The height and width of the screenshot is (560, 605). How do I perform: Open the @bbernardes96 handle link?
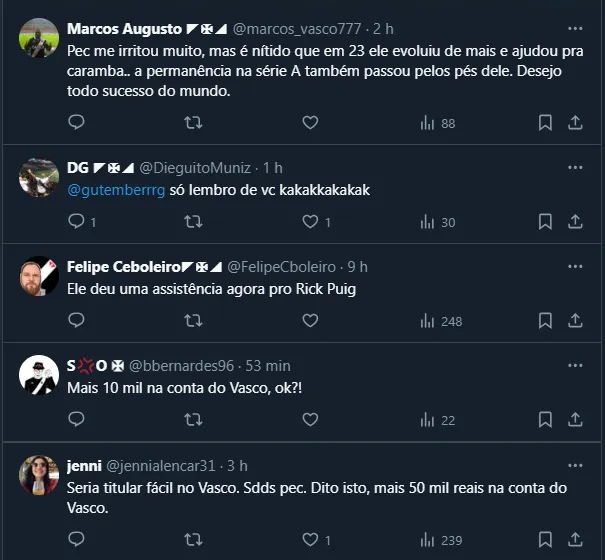tap(181, 366)
